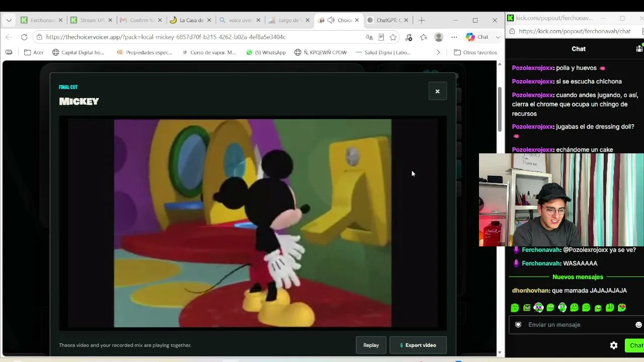Screen dimensions: 644x362
Task: Close the Choice Voicer tab
Action: click(x=357, y=20)
